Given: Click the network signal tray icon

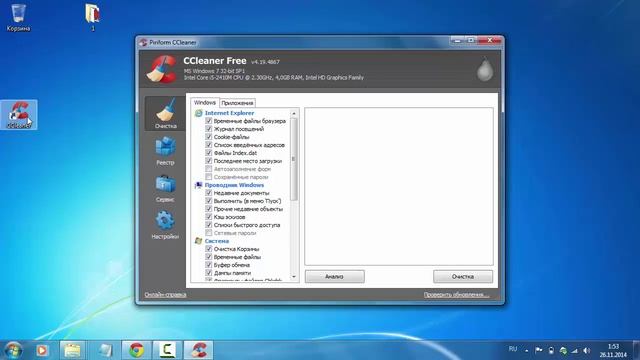Looking at the screenshot, I should (575, 350).
